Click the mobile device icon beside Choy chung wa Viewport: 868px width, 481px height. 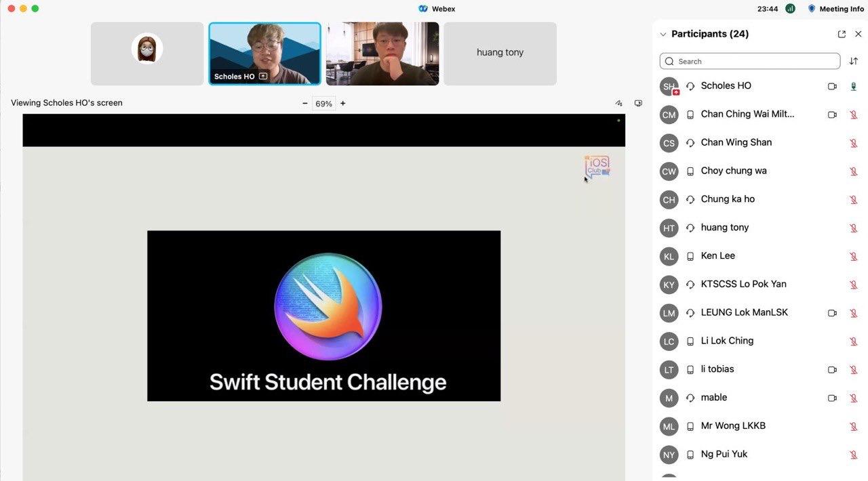(x=690, y=171)
